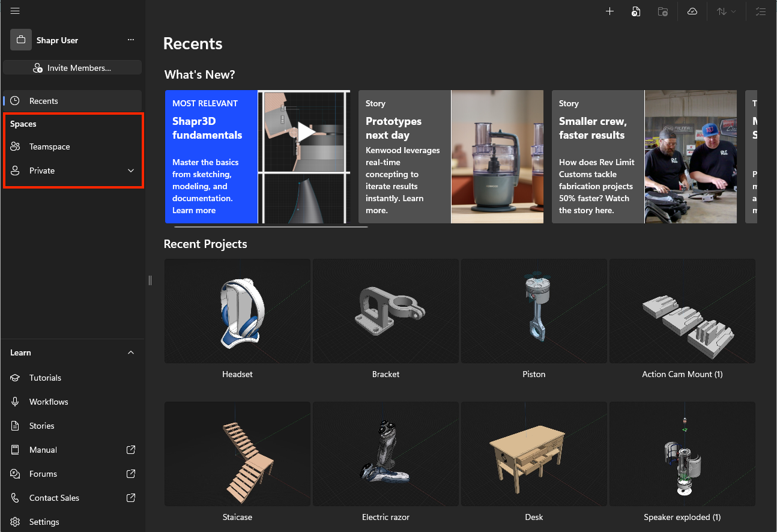Image resolution: width=777 pixels, height=532 pixels.
Task: Click the Stories document icon
Action: click(16, 426)
